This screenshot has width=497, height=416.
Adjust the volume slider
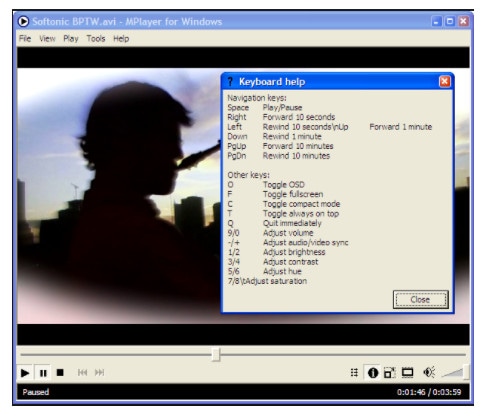[x=455, y=372]
